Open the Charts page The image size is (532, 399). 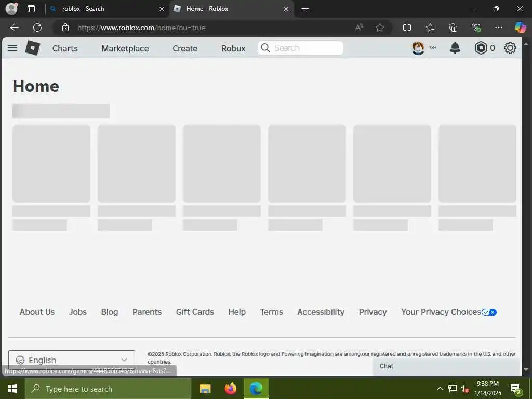(x=65, y=48)
